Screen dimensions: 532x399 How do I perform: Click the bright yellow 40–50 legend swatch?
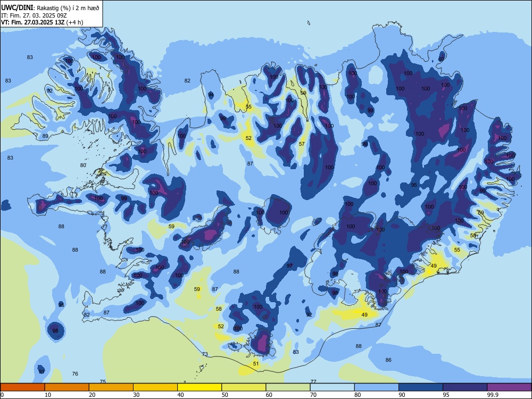click(199, 387)
